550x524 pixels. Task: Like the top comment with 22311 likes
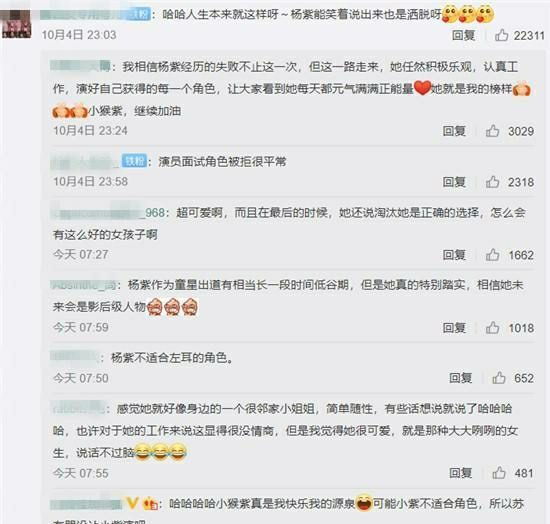pyautogui.click(x=501, y=35)
